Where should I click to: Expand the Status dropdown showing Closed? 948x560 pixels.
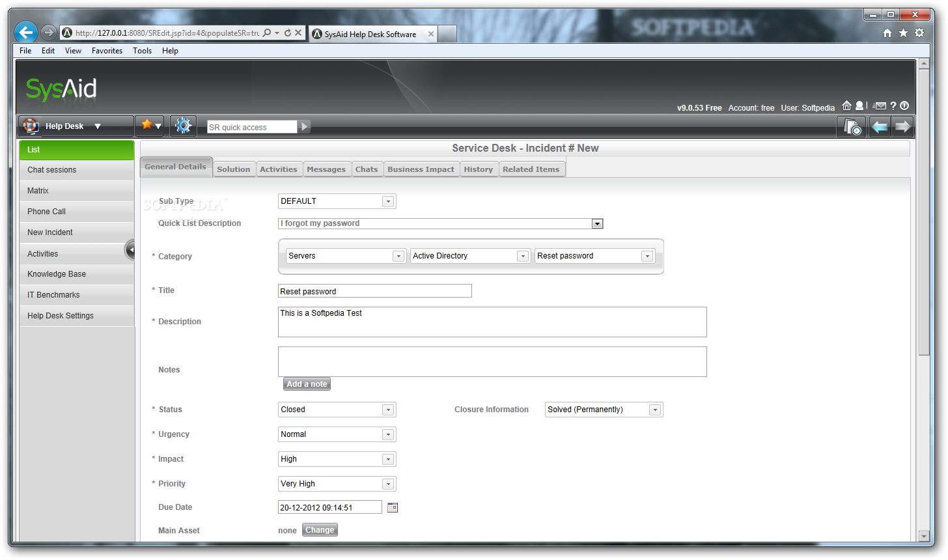point(388,410)
